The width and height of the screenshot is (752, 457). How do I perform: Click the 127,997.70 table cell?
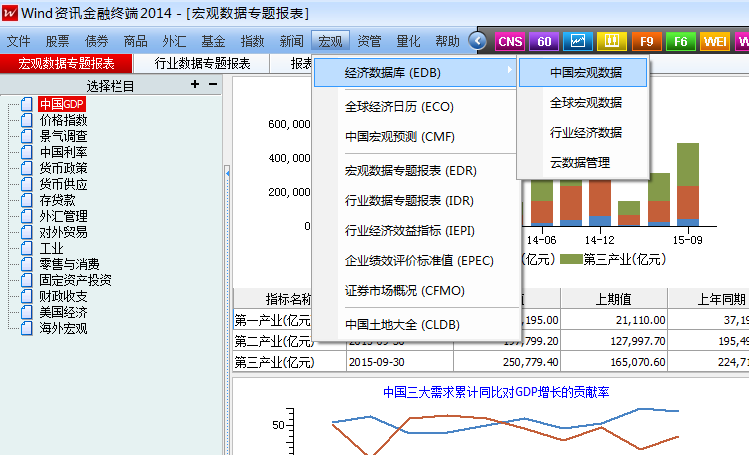(x=613, y=341)
